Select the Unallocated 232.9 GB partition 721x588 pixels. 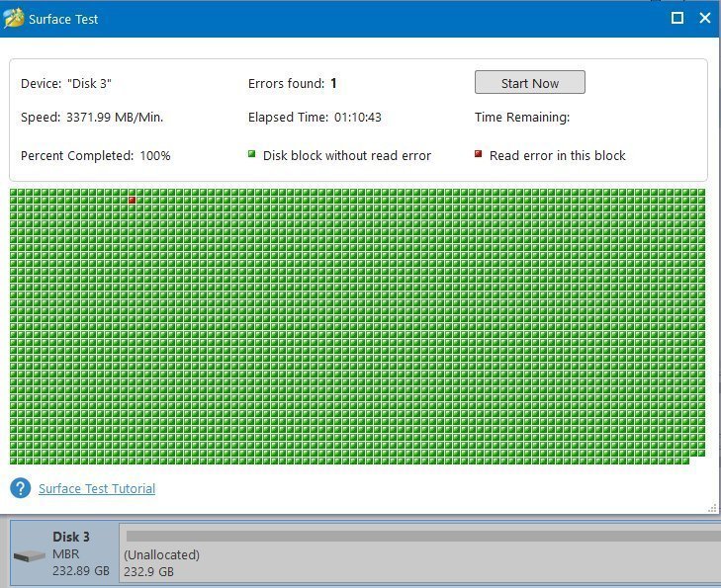[160, 562]
